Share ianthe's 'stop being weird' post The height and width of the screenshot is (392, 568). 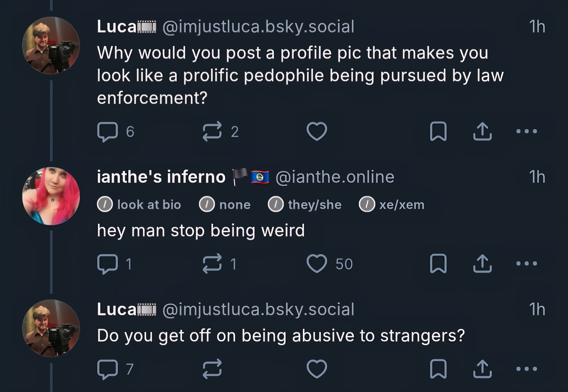click(x=482, y=264)
